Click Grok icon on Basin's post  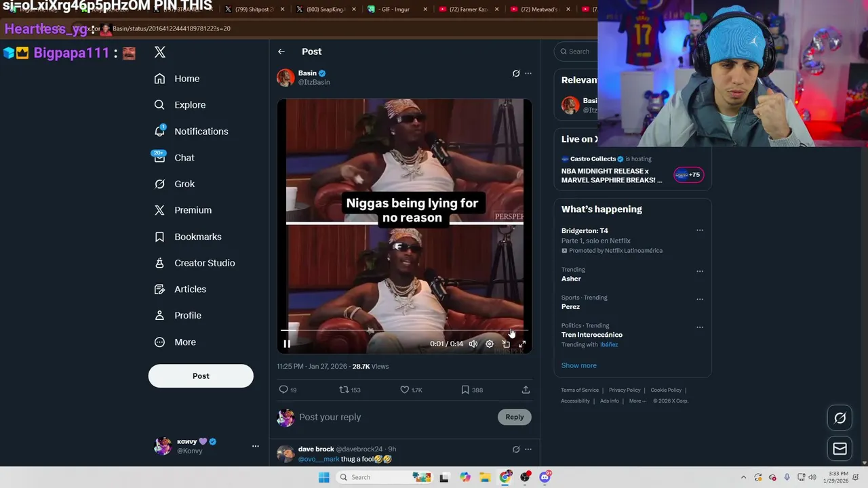(516, 73)
